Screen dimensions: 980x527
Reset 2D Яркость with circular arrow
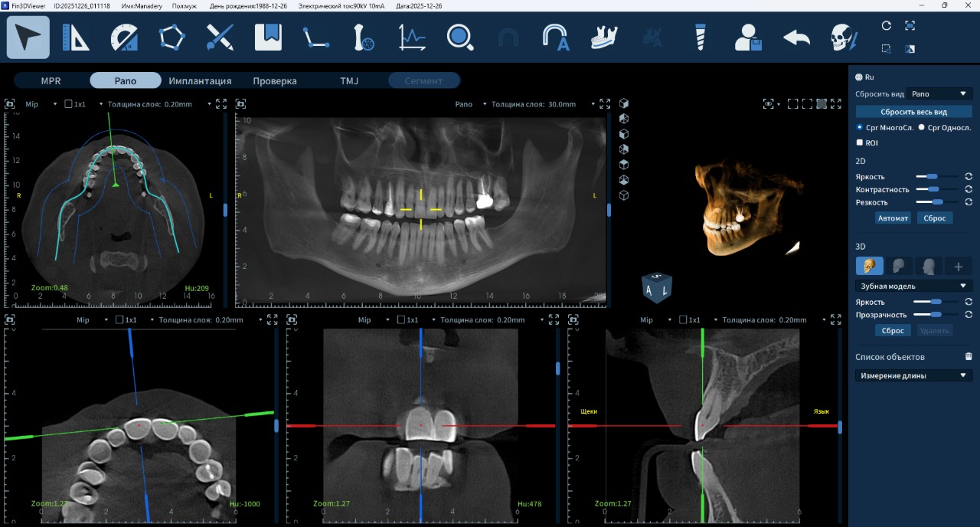coord(969,176)
